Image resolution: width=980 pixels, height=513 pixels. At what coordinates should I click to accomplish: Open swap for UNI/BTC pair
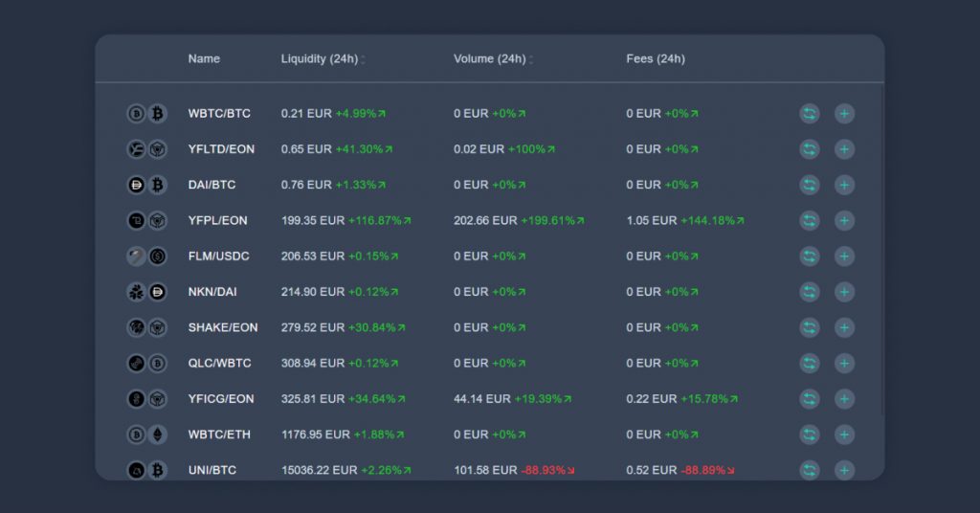(x=810, y=470)
